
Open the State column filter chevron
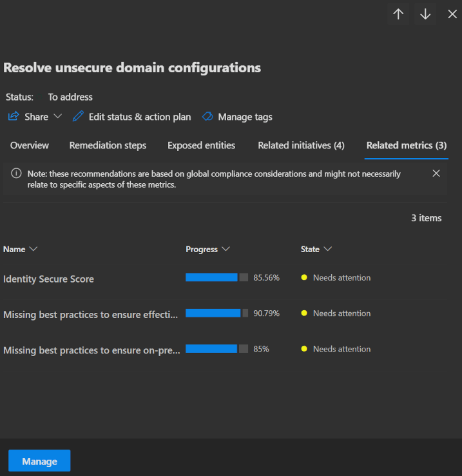(x=328, y=249)
